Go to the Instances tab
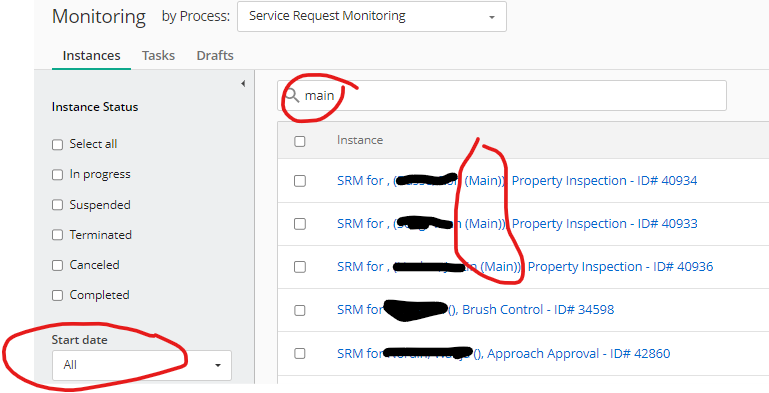Image resolution: width=769 pixels, height=393 pixels. pos(92,55)
